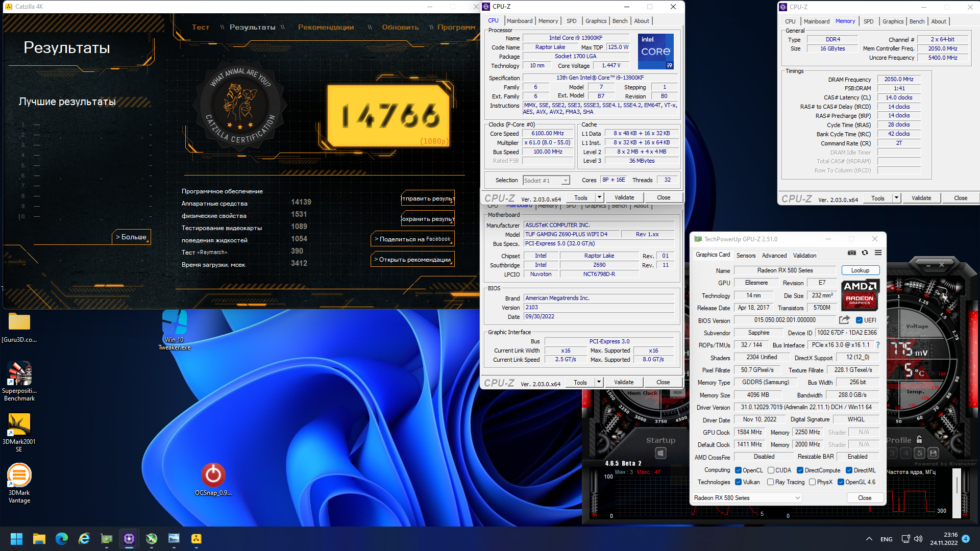Toggle the UEFI checkbox in GPU-Z
Viewport: 980px width, 551px height.
860,320
